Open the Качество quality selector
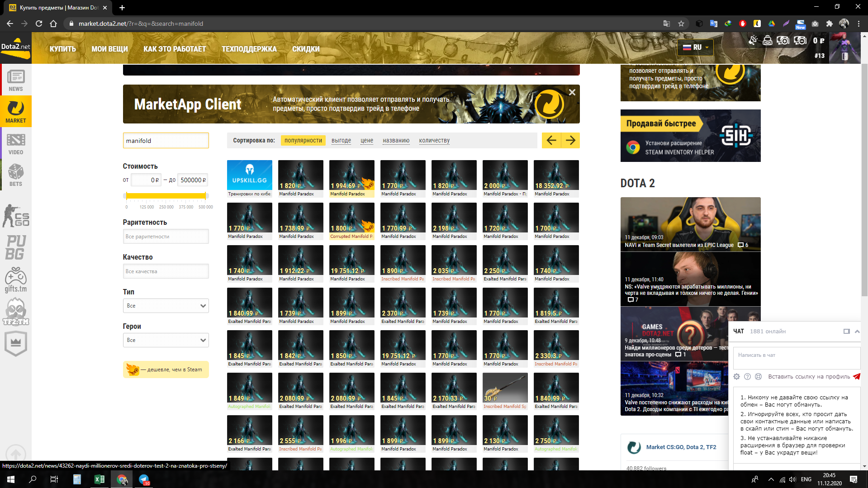 point(166,271)
